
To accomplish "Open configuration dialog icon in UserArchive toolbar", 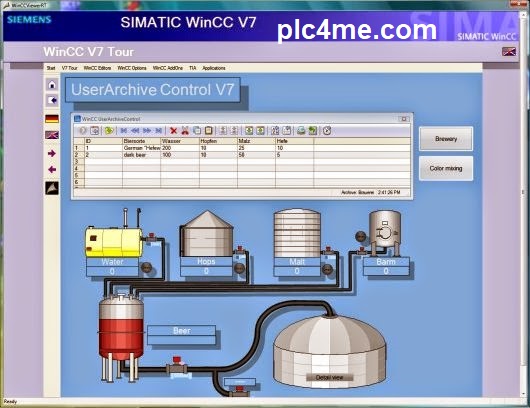I will point(95,130).
